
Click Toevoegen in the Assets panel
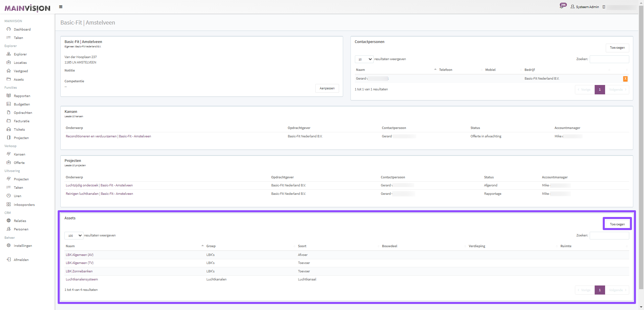coord(617,224)
